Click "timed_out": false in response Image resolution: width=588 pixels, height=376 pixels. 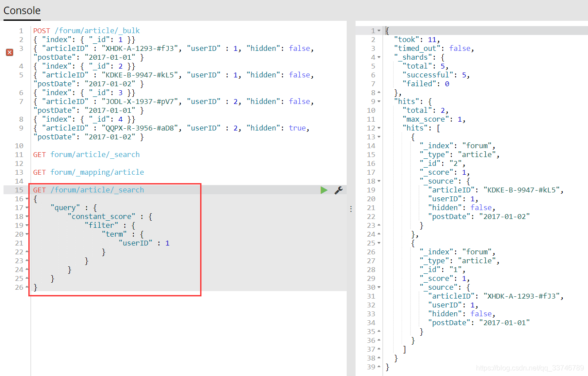coord(433,48)
